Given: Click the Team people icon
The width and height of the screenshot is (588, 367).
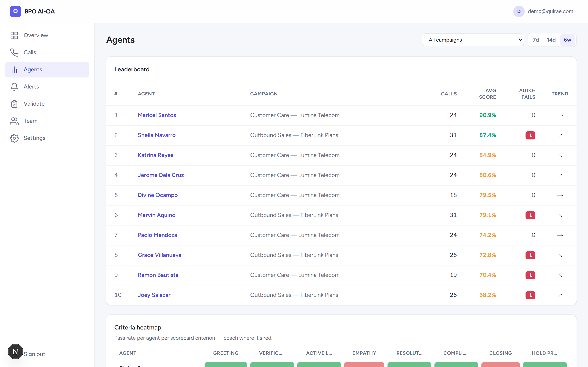Looking at the screenshot, I should click(x=14, y=121).
